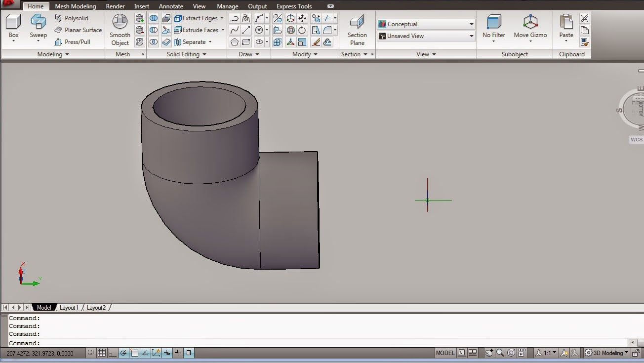Expand the Draw panel
The height and width of the screenshot is (363, 644).
point(249,54)
